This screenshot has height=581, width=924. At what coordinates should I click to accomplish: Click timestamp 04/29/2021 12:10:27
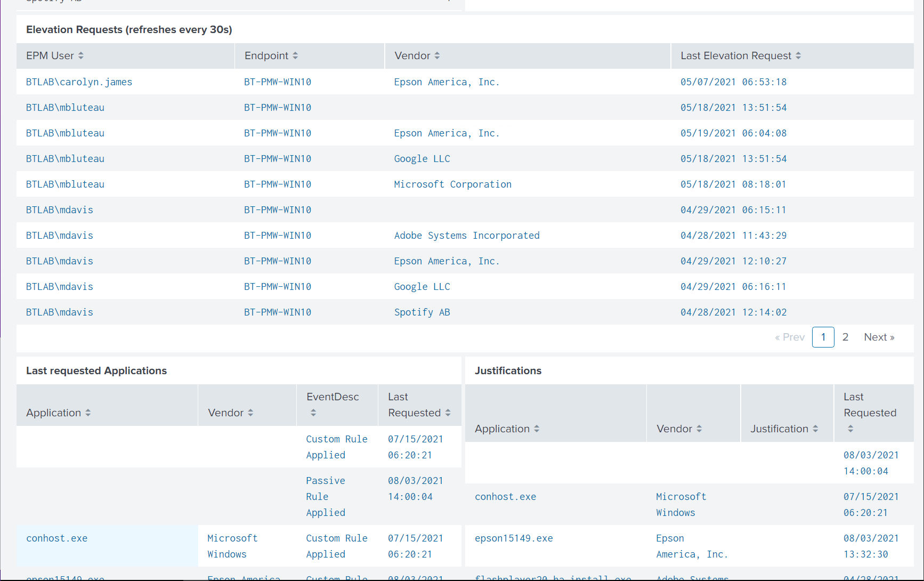click(733, 261)
